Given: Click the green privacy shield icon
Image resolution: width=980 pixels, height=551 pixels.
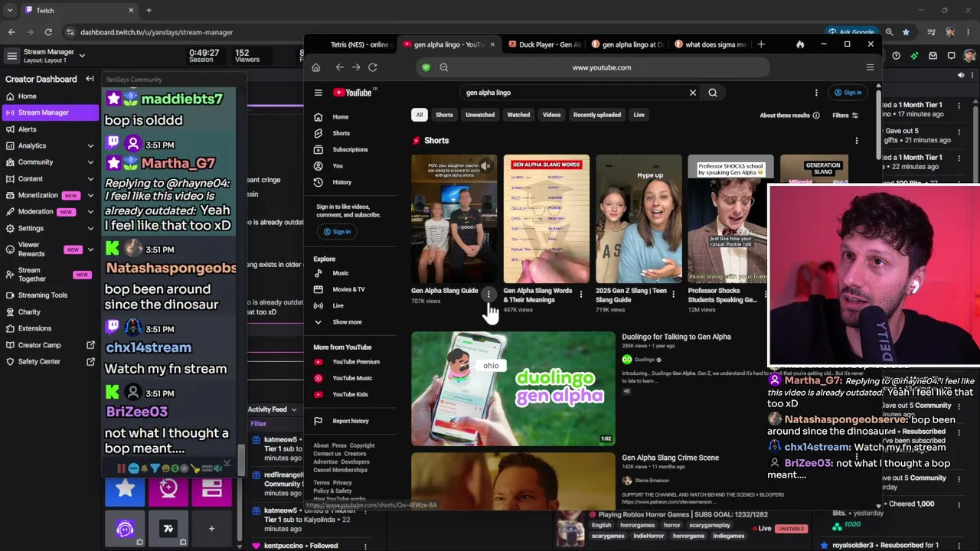Looking at the screenshot, I should (426, 67).
